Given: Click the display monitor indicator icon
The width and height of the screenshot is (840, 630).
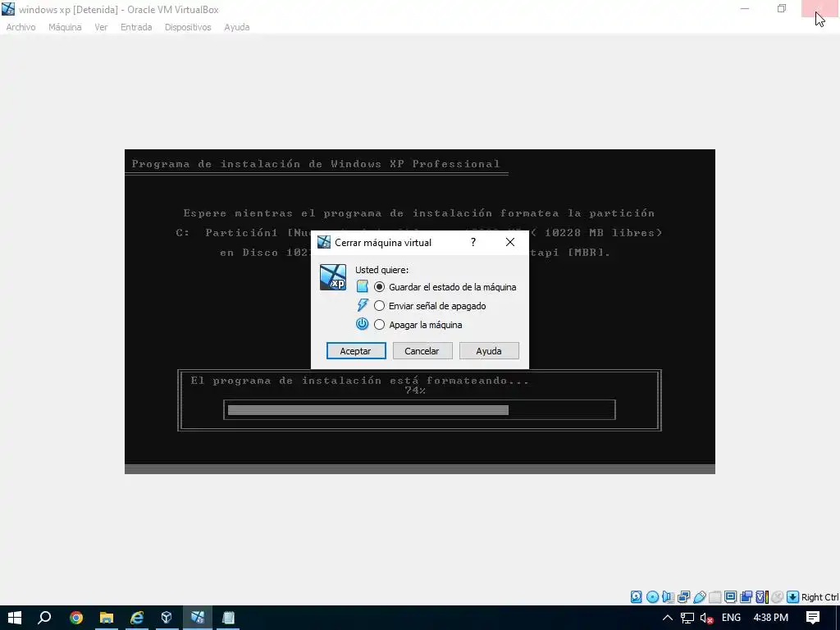Looking at the screenshot, I should (730, 597).
